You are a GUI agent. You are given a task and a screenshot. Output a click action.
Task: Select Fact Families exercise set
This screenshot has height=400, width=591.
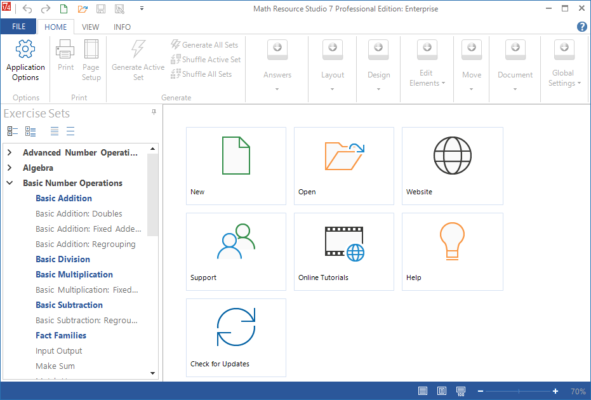[61, 336]
